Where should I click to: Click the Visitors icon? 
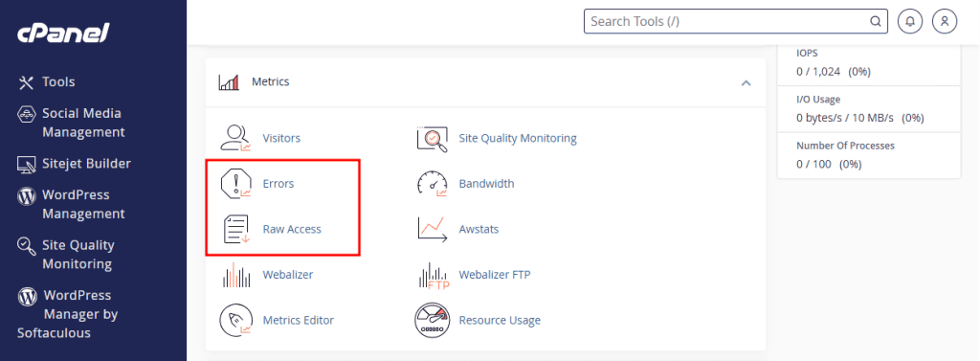coord(235,138)
